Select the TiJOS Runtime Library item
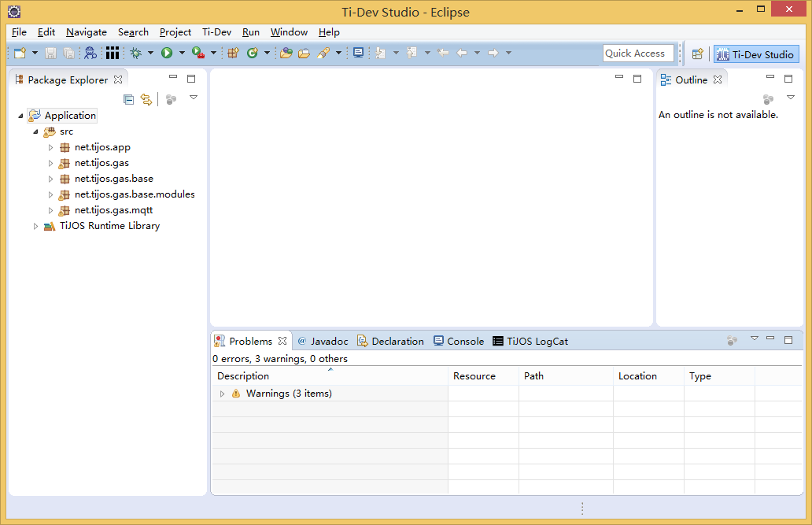The width and height of the screenshot is (812, 525). [x=102, y=226]
